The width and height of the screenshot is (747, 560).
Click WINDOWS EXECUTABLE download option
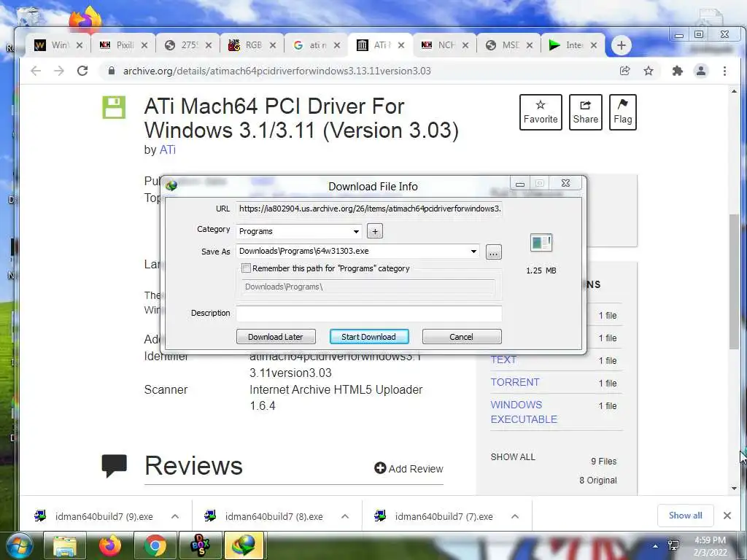click(x=524, y=412)
